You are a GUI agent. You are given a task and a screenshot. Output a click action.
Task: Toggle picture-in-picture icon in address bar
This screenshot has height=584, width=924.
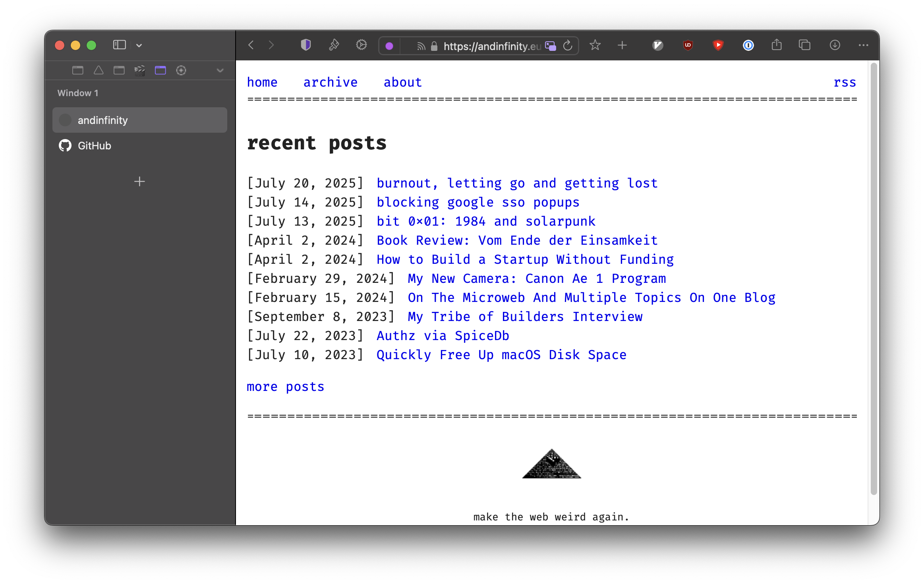coord(551,46)
